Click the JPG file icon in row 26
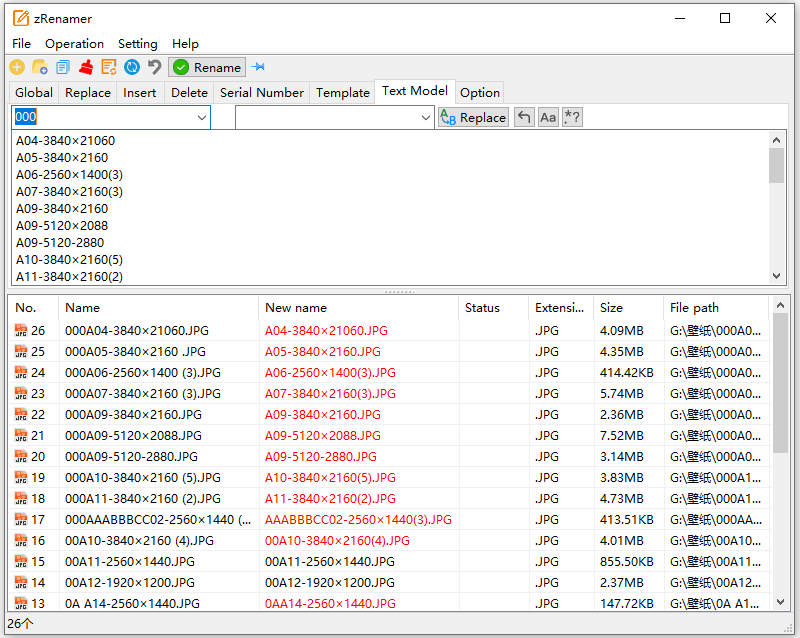The width and height of the screenshot is (800, 638). (21, 330)
